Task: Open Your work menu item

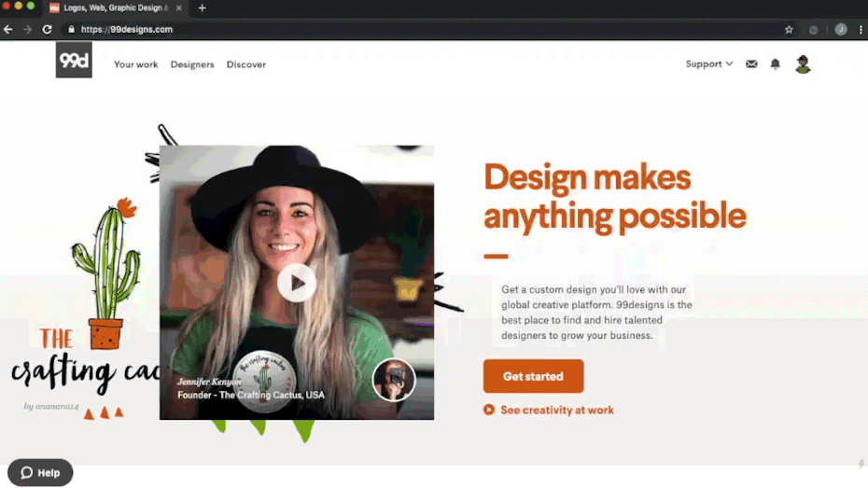Action: (x=136, y=64)
